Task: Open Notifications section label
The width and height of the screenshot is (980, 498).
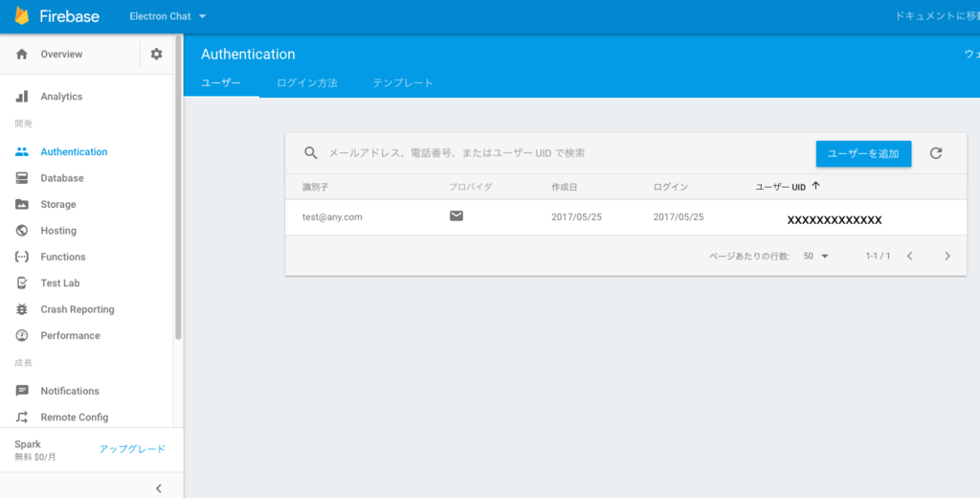Action: pyautogui.click(x=70, y=391)
